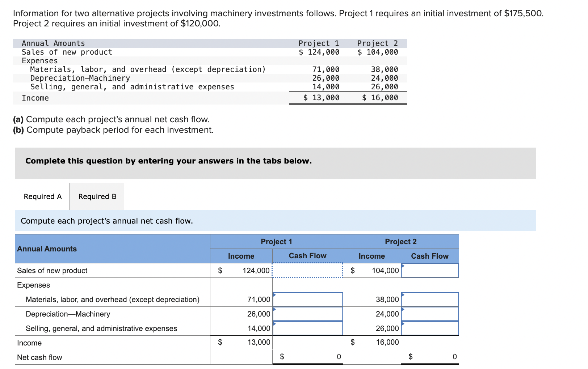Switch to the Required A tab
The width and height of the screenshot is (588, 369).
coord(42,196)
